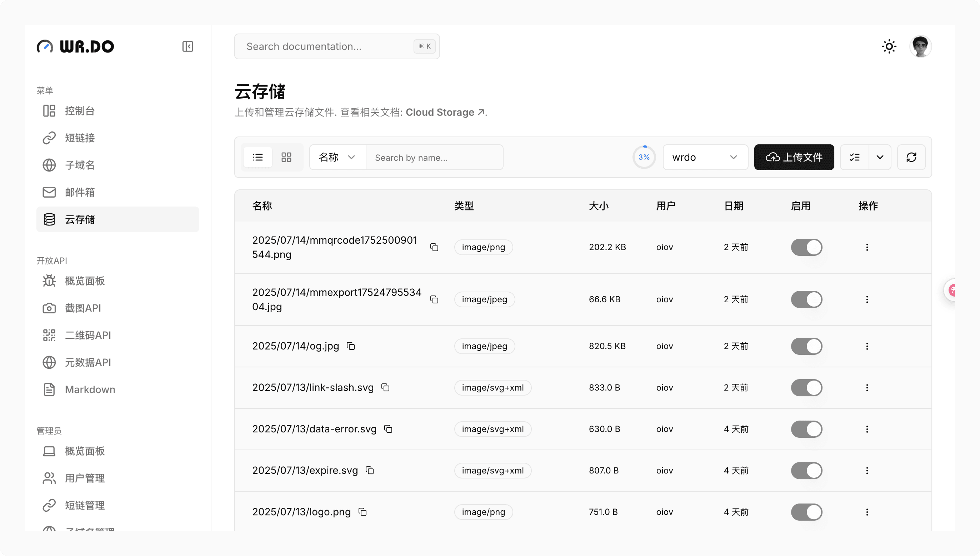Disable the mmqrcode png file toggle
The width and height of the screenshot is (980, 556).
point(806,247)
